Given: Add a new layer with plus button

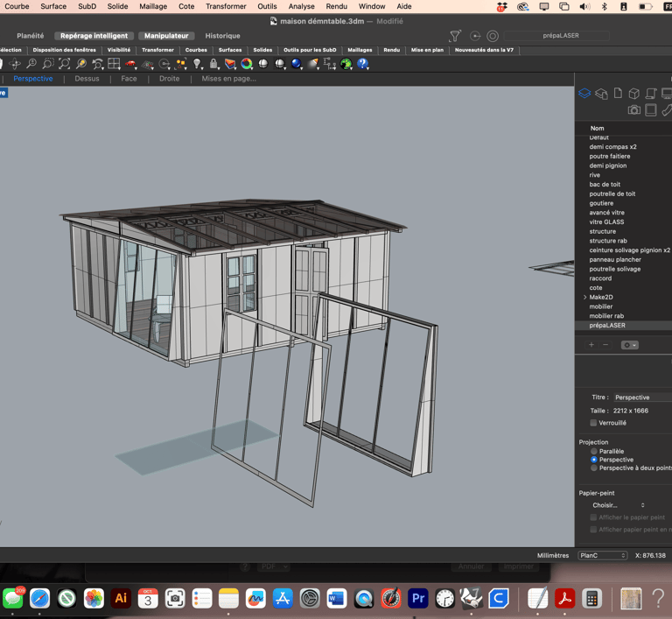Looking at the screenshot, I should click(591, 345).
